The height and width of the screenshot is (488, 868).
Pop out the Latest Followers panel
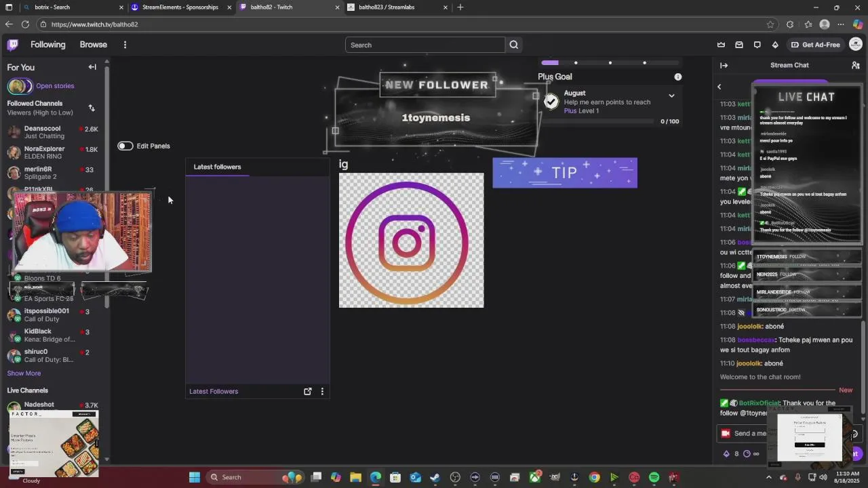308,391
